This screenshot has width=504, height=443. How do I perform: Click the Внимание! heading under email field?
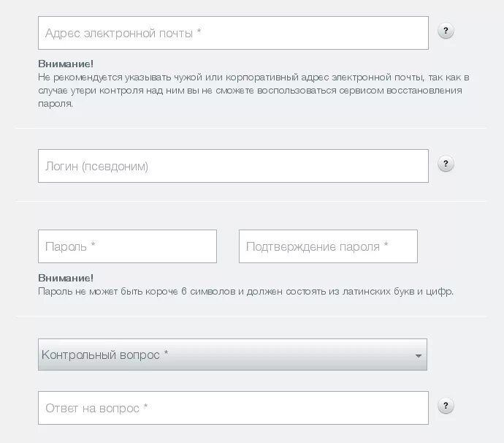pyautogui.click(x=66, y=64)
